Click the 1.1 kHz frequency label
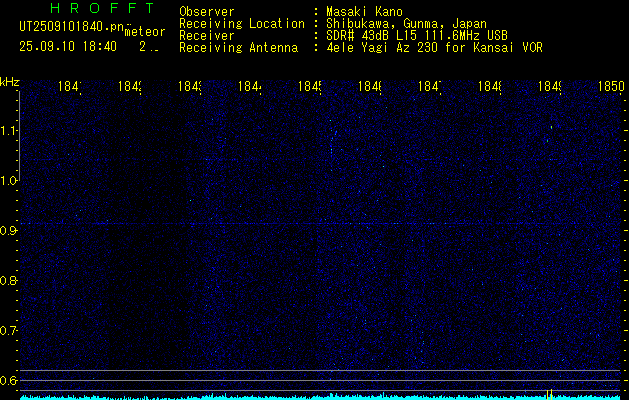The height and width of the screenshot is (400, 629). (8, 130)
